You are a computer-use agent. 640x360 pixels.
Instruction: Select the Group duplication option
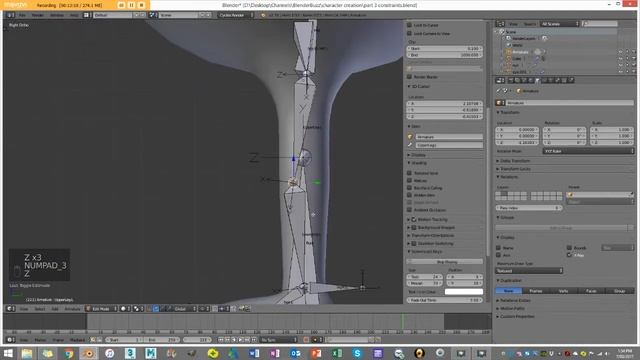tap(620, 291)
